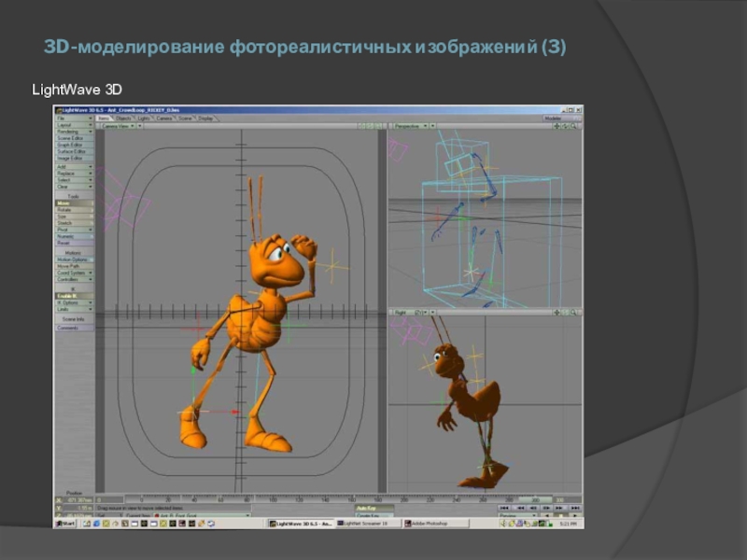Viewport: 747px width, 560px height.
Task: Expand the Replace dropdown
Action: (75, 174)
